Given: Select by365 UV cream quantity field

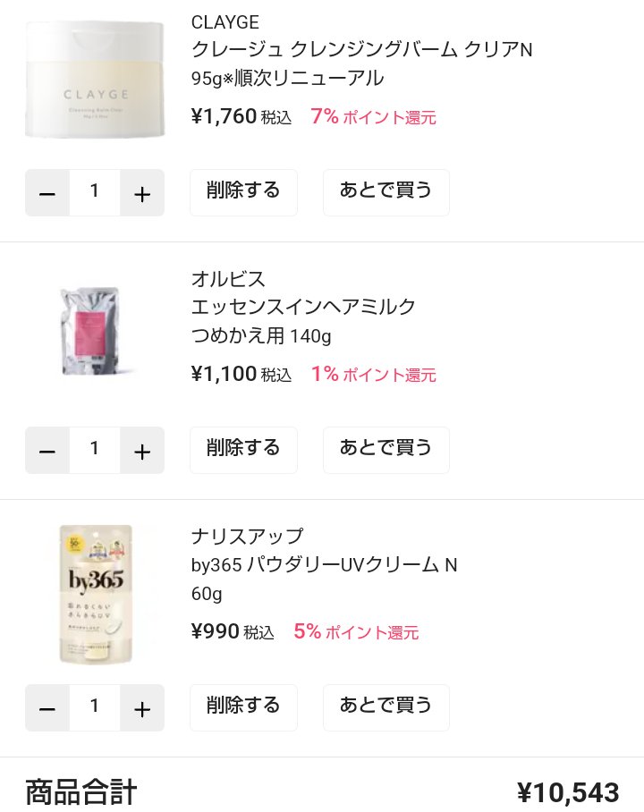Looking at the screenshot, I should [x=95, y=707].
